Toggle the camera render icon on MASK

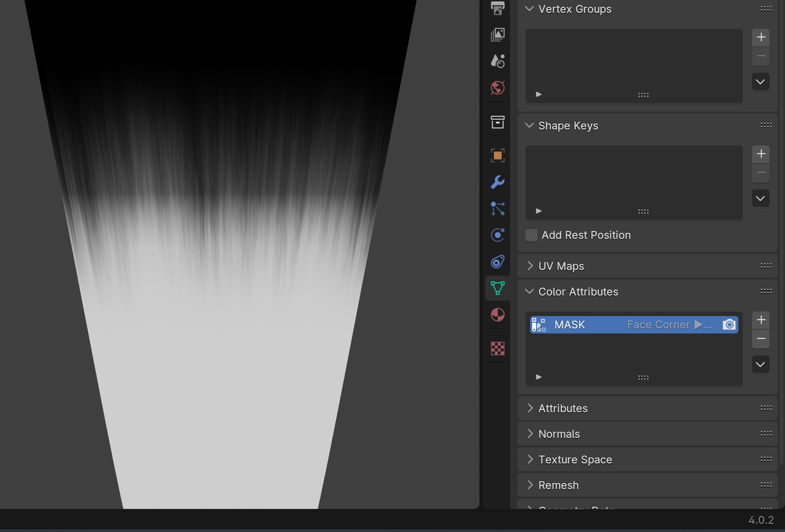729,325
